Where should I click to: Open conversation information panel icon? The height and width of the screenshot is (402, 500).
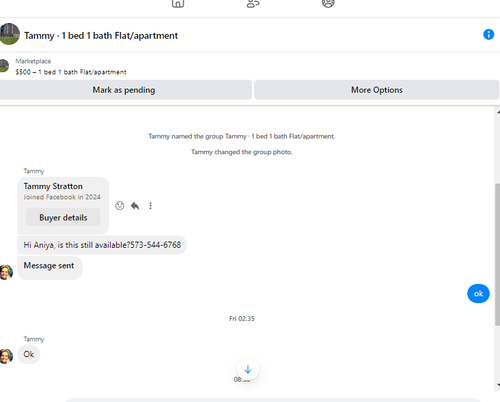pos(488,34)
